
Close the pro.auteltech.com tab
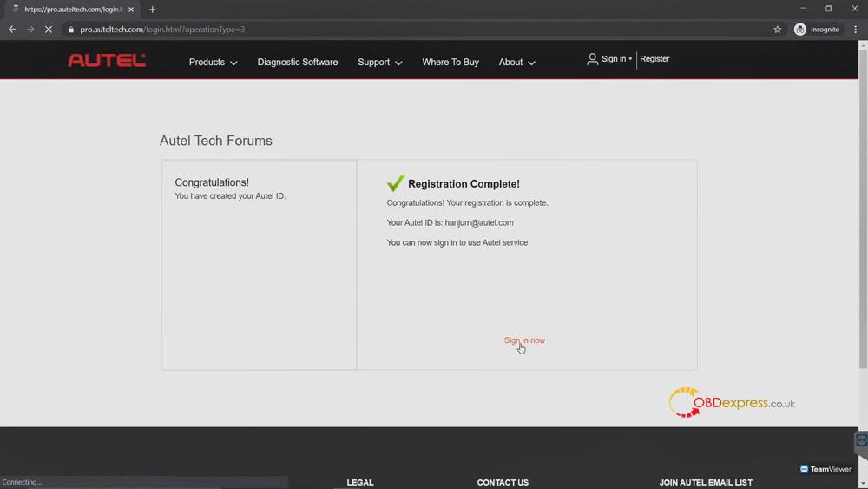131,10
